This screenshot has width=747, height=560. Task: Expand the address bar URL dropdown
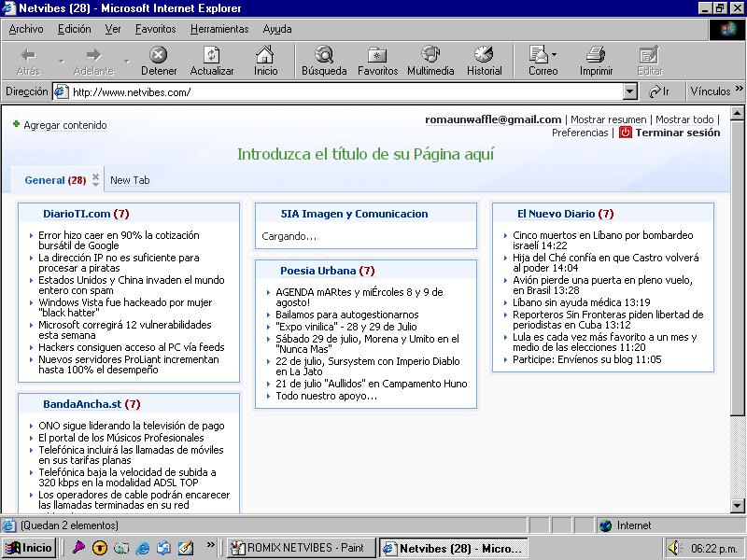(629, 91)
